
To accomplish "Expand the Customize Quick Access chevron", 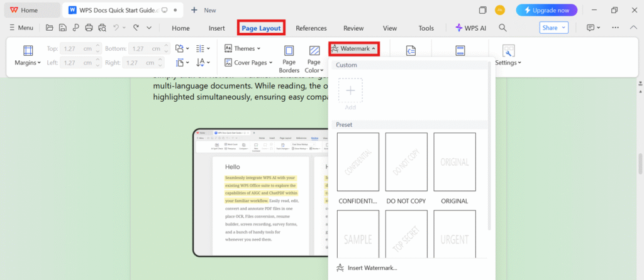I will pos(149,28).
